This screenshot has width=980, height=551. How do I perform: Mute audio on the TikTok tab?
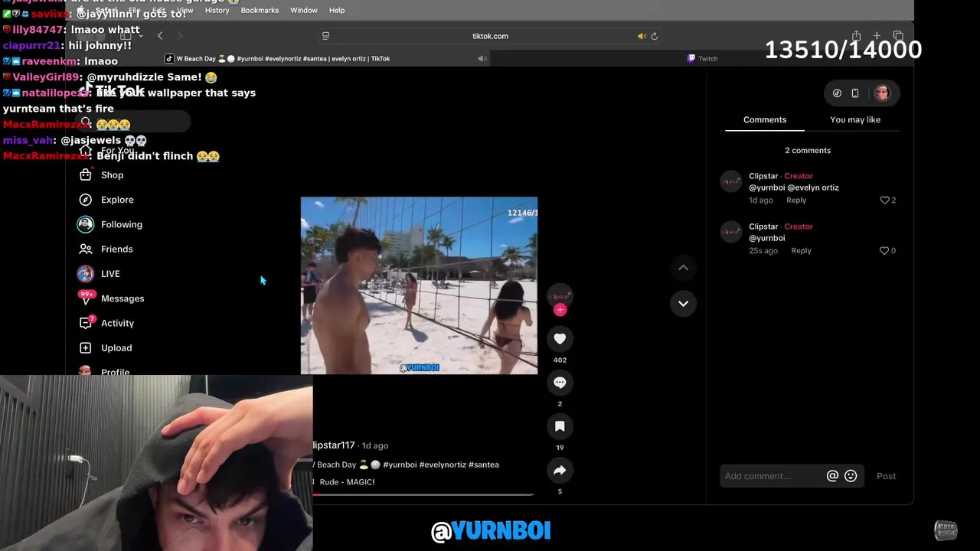click(x=482, y=58)
